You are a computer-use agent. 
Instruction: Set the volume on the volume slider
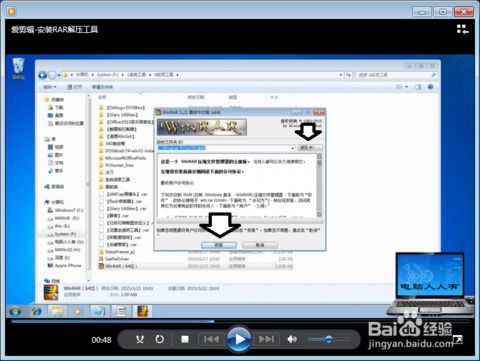[325, 340]
